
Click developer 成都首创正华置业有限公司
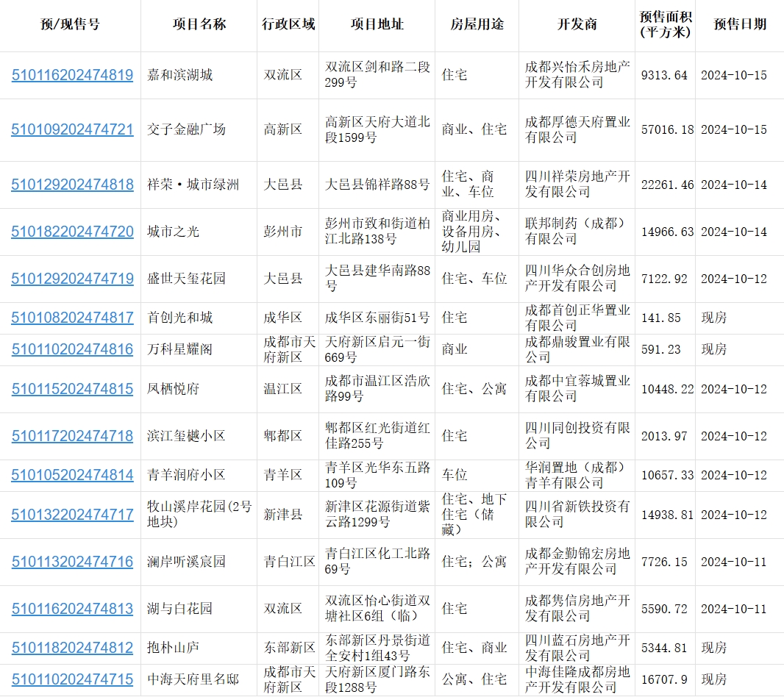click(x=577, y=318)
